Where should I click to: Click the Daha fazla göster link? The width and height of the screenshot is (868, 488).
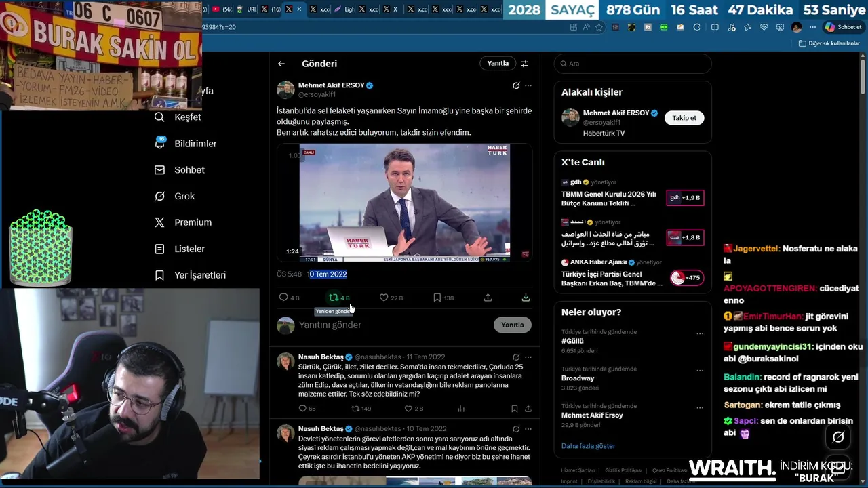tap(588, 446)
